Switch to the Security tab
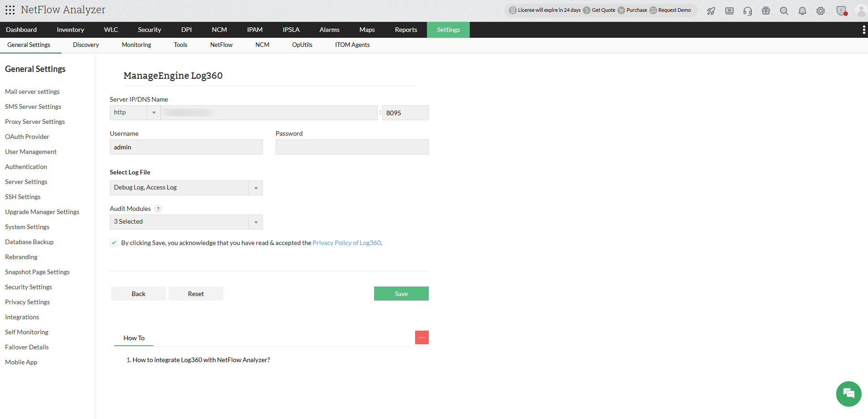 (x=149, y=30)
